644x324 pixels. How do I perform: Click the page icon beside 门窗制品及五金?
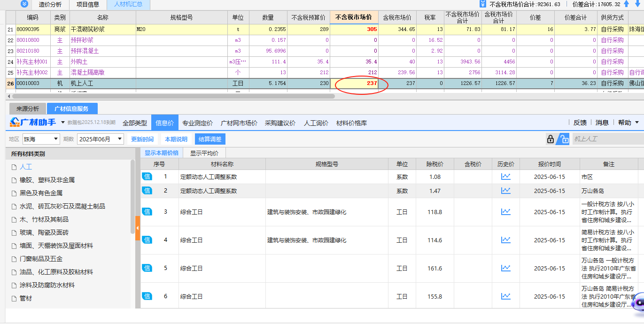coord(14,259)
